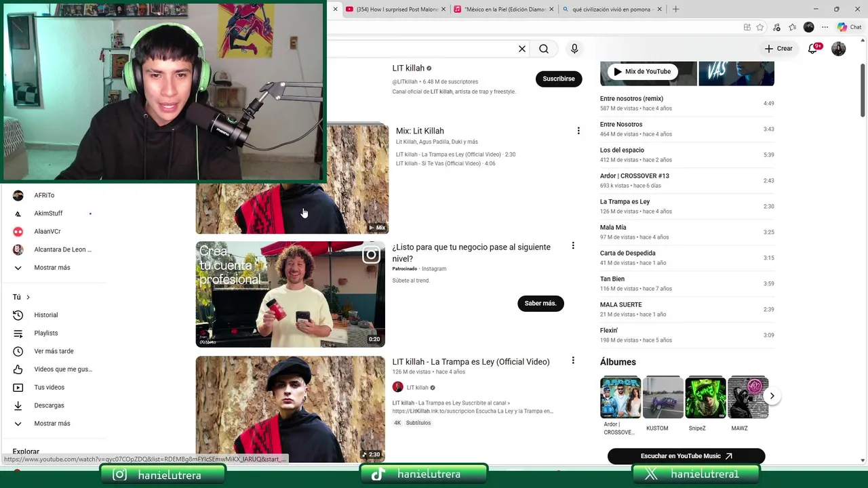Close the 'qué civilización vivió en pomona' tab

(x=659, y=9)
